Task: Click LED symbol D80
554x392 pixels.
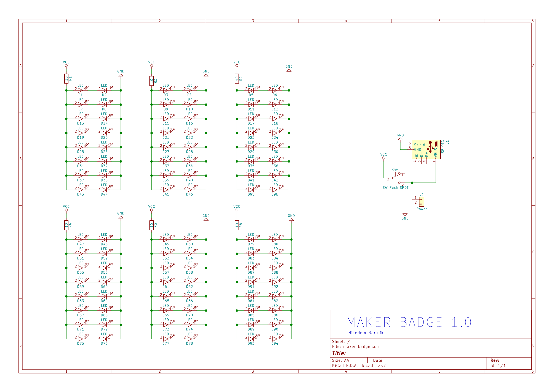Action: (275, 240)
